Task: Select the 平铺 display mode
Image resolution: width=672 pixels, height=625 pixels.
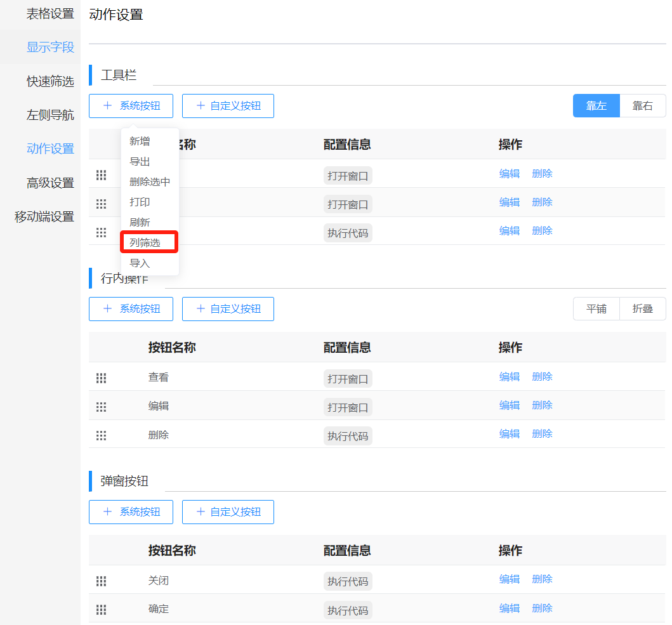Action: point(596,309)
